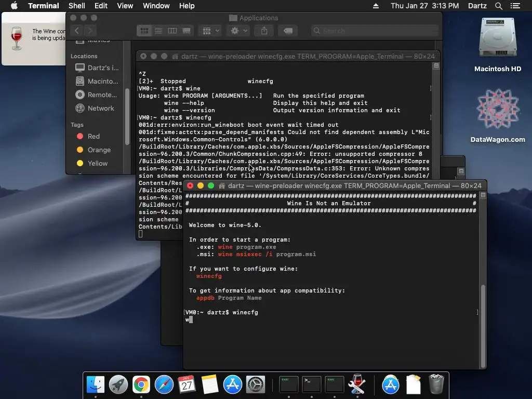Click split pane icon in front Terminal window
The height and width of the screenshot is (399, 532).
(483, 195)
